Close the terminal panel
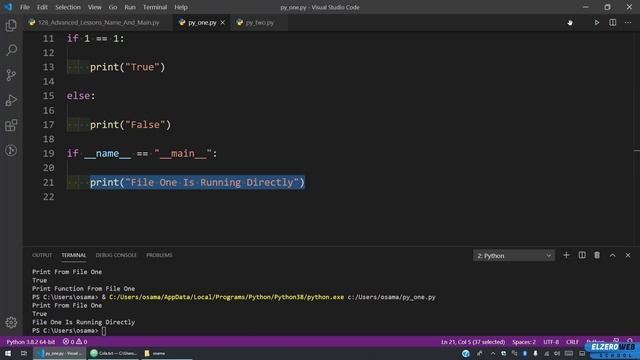The width and height of the screenshot is (640, 360). point(628,255)
